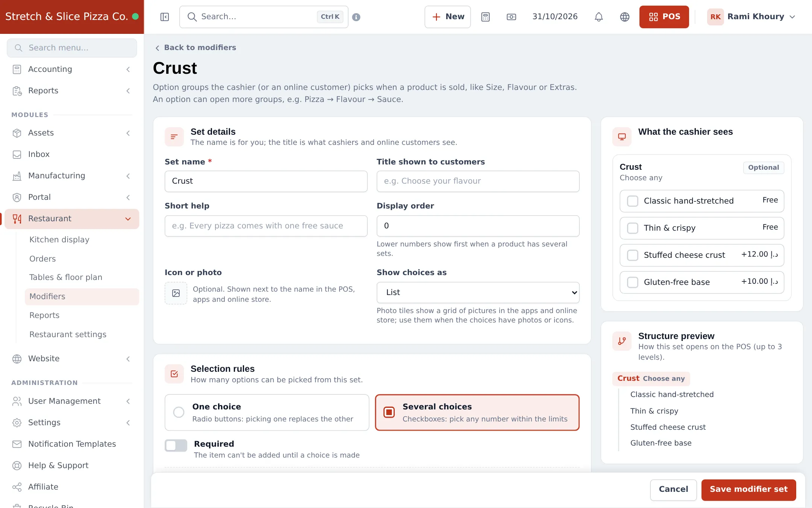Image resolution: width=812 pixels, height=508 pixels.
Task: Open the Rami Khoury user menu
Action: (x=751, y=17)
